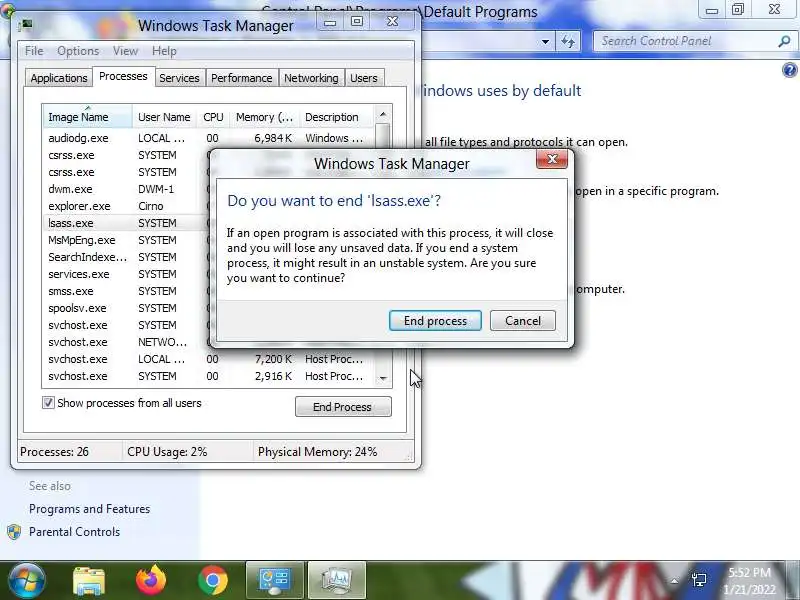Open the Performance tab
This screenshot has height=600, width=800.
[x=241, y=78]
